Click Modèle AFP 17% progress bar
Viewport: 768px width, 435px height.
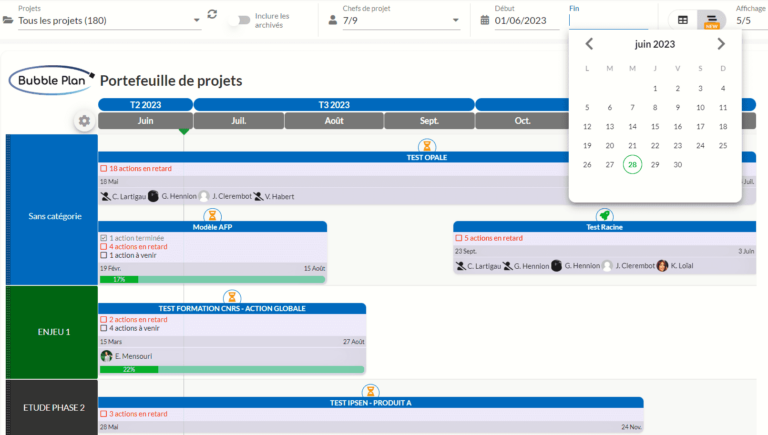coord(213,279)
